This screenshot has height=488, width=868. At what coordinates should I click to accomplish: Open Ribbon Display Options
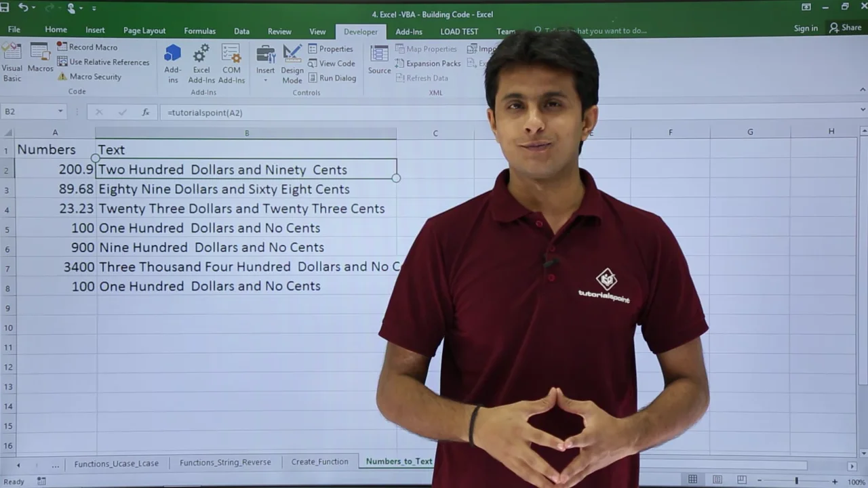point(806,7)
